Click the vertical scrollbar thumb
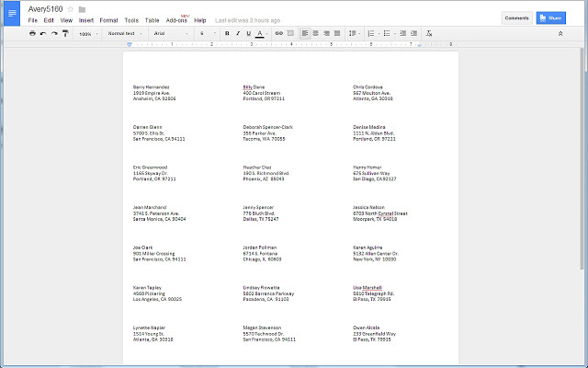The width and height of the screenshot is (588, 368). click(582, 157)
